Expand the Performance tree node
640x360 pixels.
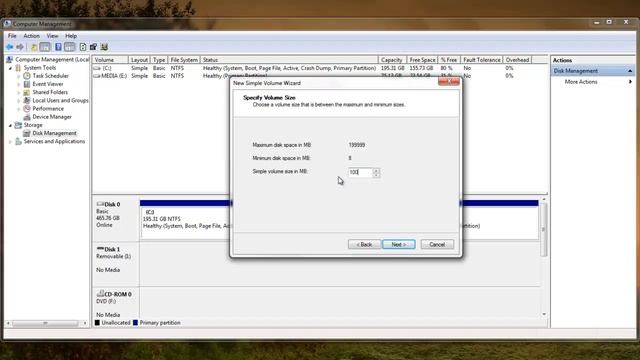pyautogui.click(x=18, y=109)
